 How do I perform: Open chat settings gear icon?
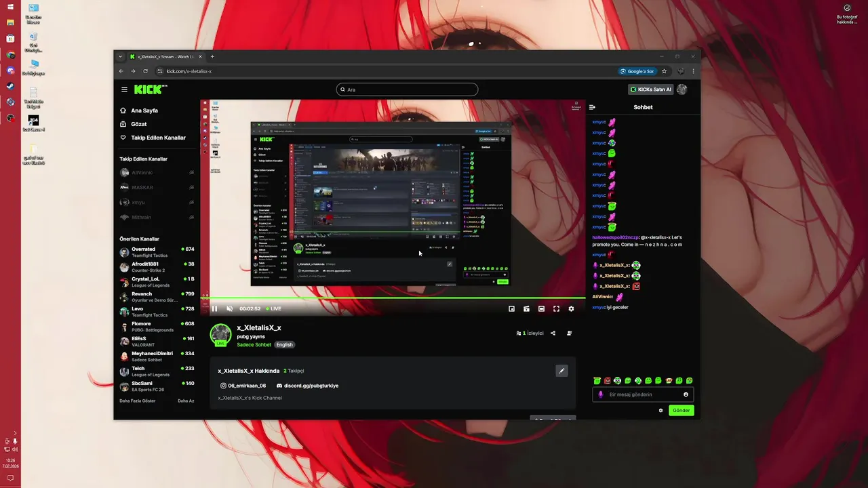point(660,410)
